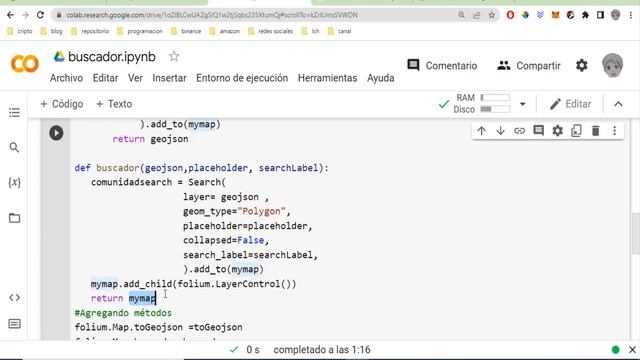Click 'completado a las 1:16' status text
The height and width of the screenshot is (360, 640).
click(322, 350)
